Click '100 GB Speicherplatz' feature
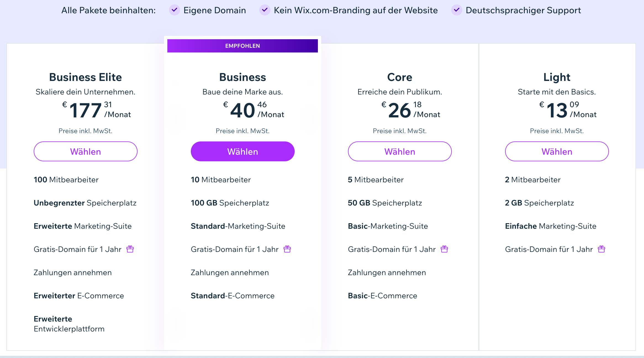Viewport: 644px width, 358px height. [230, 203]
